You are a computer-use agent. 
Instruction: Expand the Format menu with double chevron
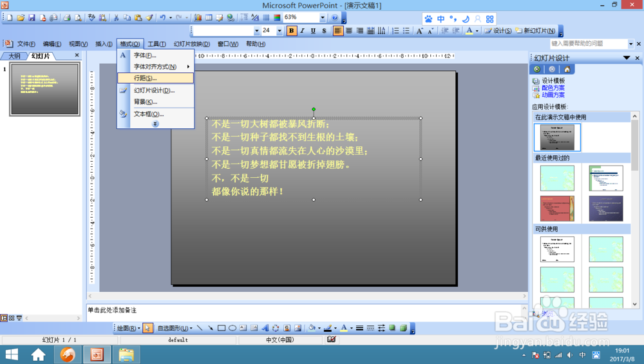155,124
